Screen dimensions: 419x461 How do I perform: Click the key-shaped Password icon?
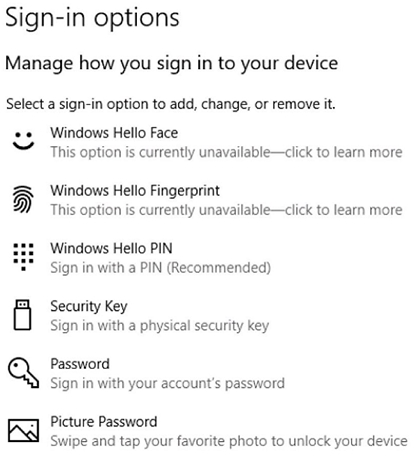point(23,373)
